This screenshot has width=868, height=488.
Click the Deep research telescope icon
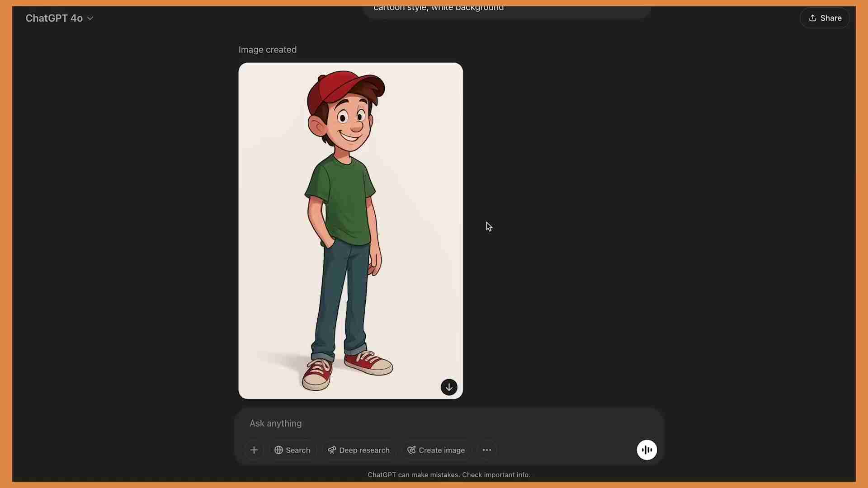332,450
